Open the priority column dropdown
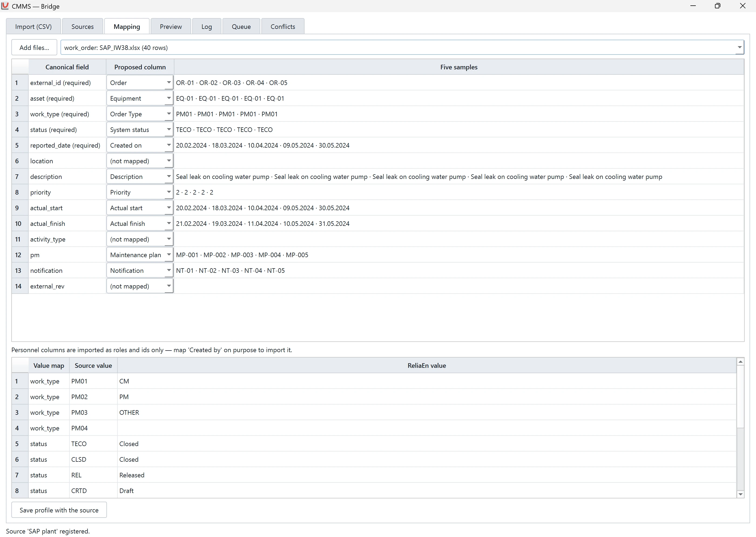The height and width of the screenshot is (537, 756). pyautogui.click(x=140, y=192)
